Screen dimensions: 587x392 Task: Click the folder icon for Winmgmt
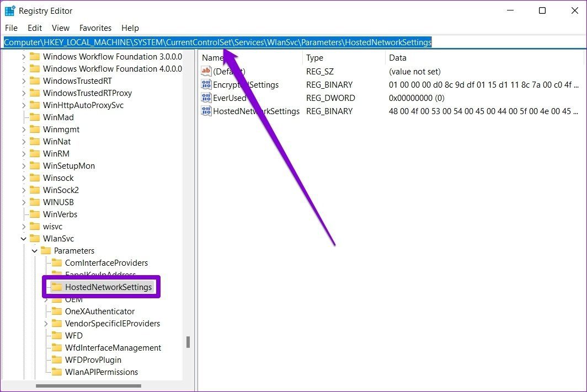[35, 130]
